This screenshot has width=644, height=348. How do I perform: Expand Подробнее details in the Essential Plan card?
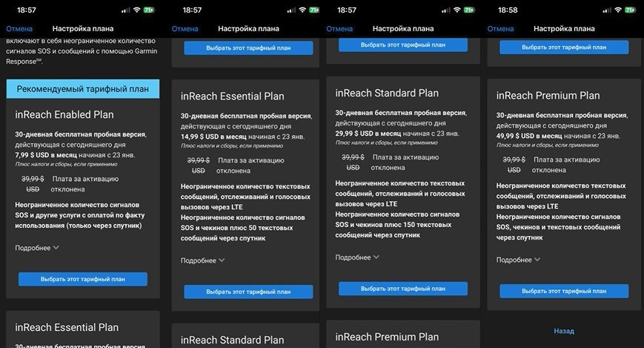(x=202, y=260)
